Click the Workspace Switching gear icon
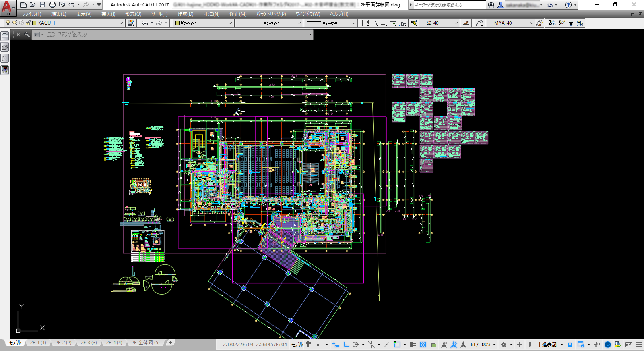 (x=503, y=345)
